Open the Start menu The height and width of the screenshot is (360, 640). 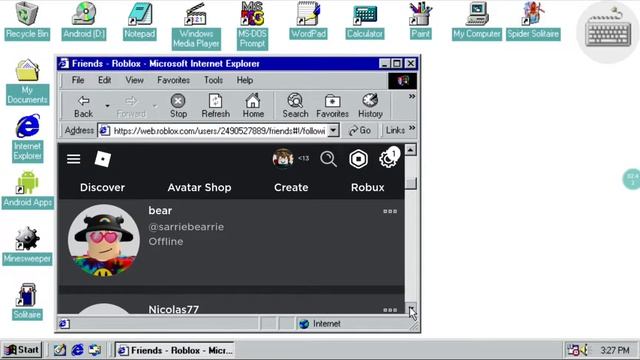pyautogui.click(x=22, y=350)
